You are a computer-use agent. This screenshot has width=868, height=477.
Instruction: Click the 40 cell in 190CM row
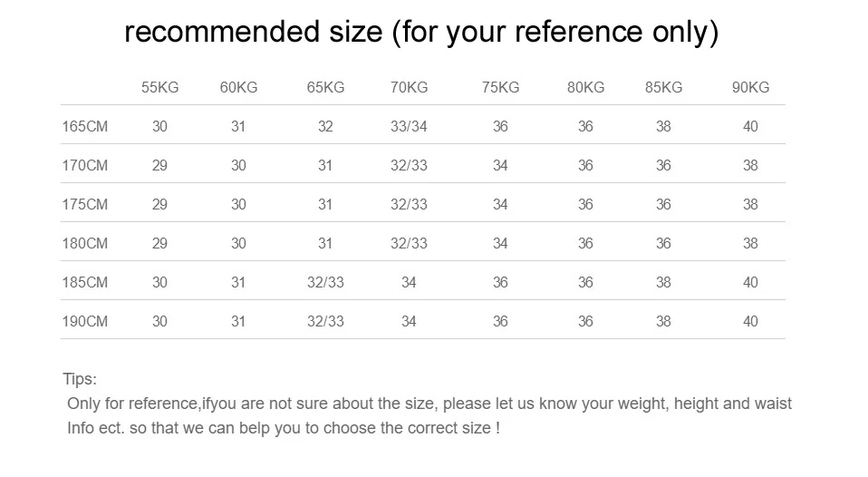point(750,322)
